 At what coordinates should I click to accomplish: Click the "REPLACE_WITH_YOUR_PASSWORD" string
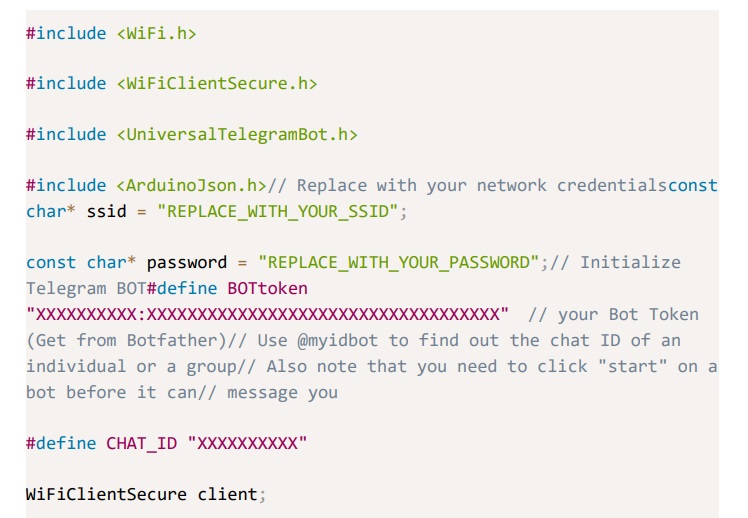[399, 262]
